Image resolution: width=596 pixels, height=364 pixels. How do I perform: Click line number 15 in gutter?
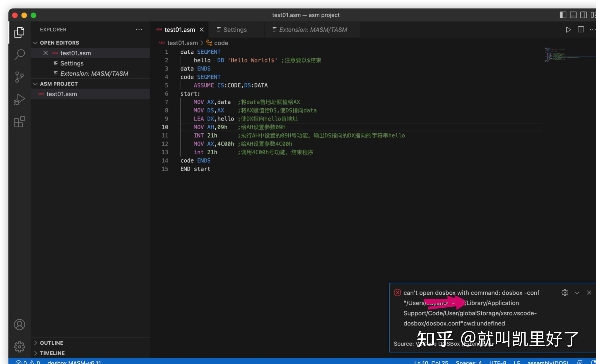coord(165,169)
